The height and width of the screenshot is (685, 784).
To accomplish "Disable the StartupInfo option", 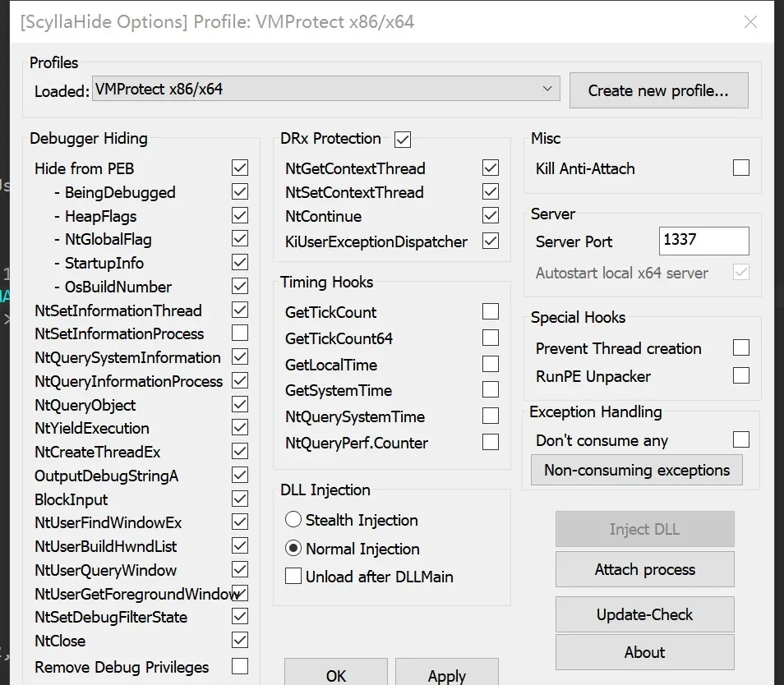I will click(x=240, y=262).
